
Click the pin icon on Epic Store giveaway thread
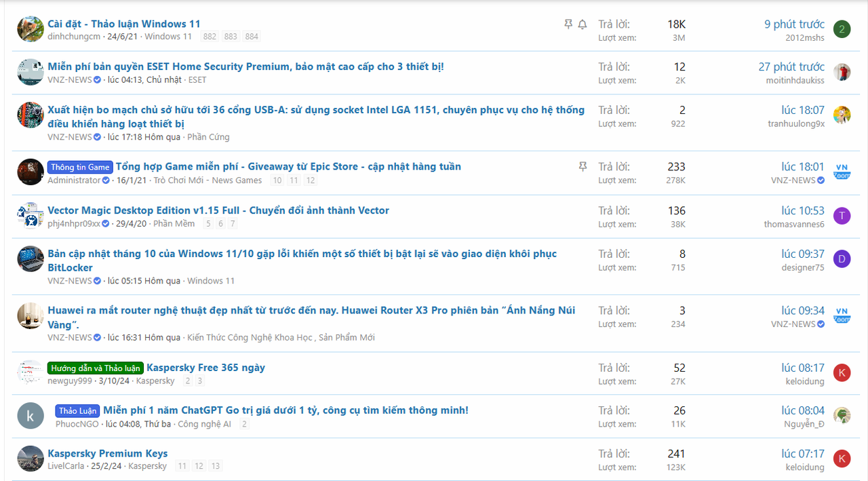[x=583, y=167]
